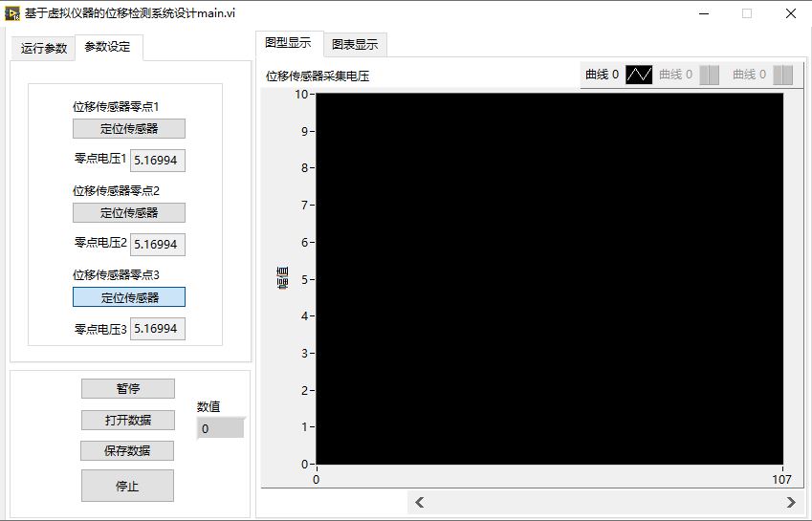Click the first greyed 曲线 0 legend icon
This screenshot has width=812, height=521.
click(x=709, y=75)
